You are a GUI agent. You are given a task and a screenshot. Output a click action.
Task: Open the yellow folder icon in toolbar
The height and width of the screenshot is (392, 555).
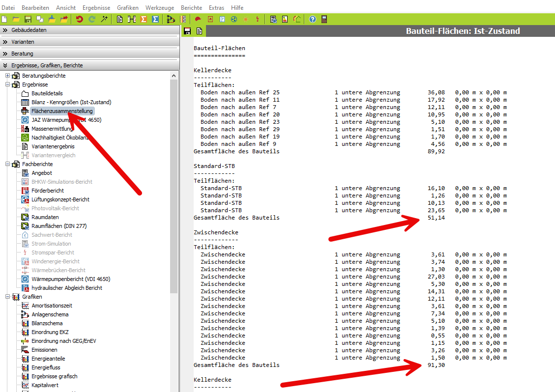(x=16, y=19)
